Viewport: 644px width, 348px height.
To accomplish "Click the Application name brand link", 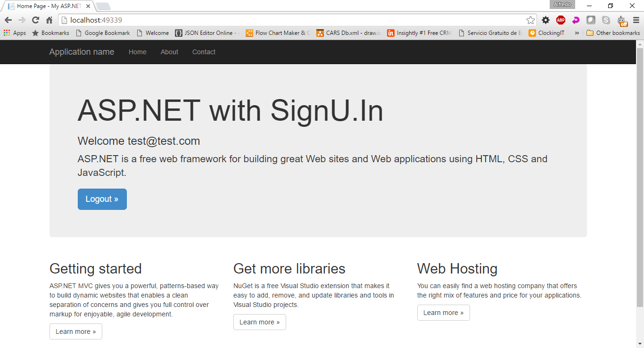I will point(82,52).
